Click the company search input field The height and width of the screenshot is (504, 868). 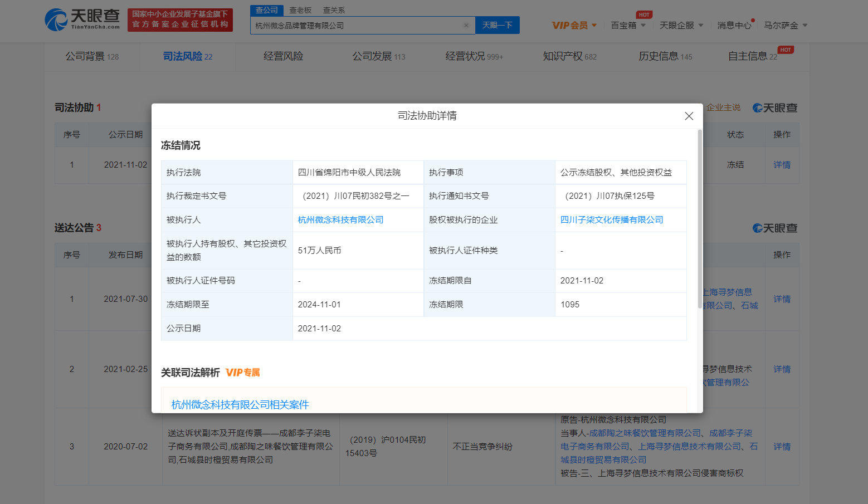357,26
